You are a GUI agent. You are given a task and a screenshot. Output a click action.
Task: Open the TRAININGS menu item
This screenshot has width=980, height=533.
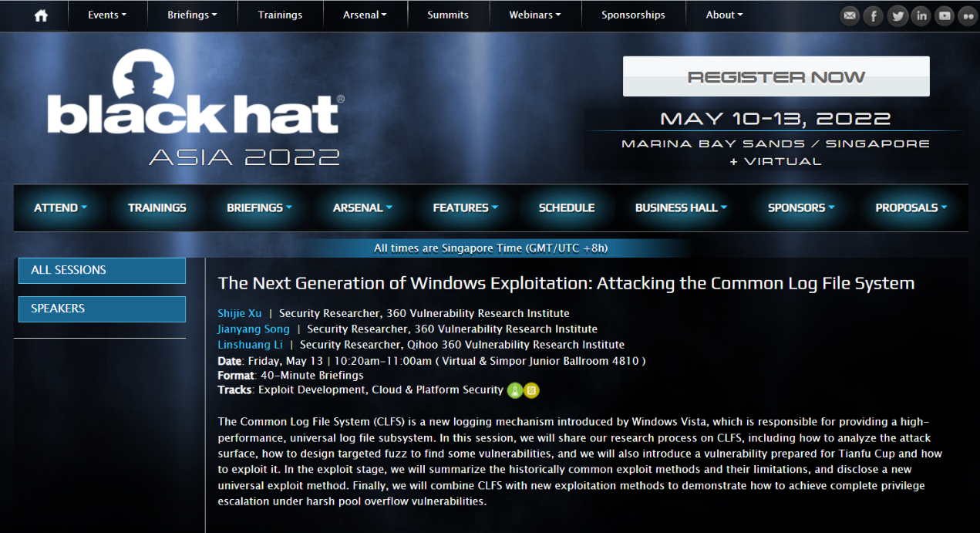click(x=157, y=207)
